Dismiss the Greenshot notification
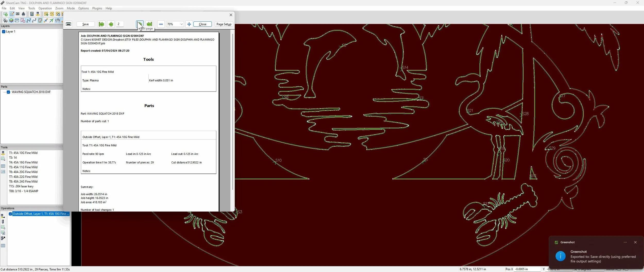This screenshot has height=272, width=644. pos(635,242)
